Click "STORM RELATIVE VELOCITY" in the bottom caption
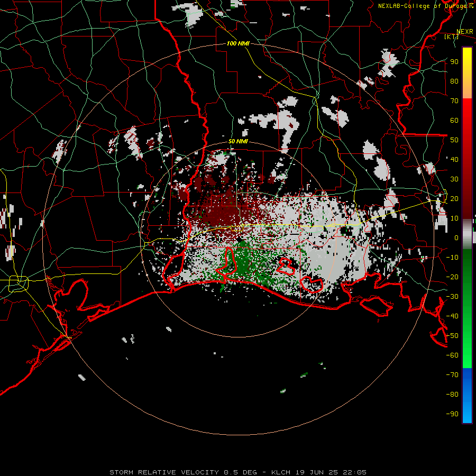This screenshot has height=476, width=476. (164, 472)
